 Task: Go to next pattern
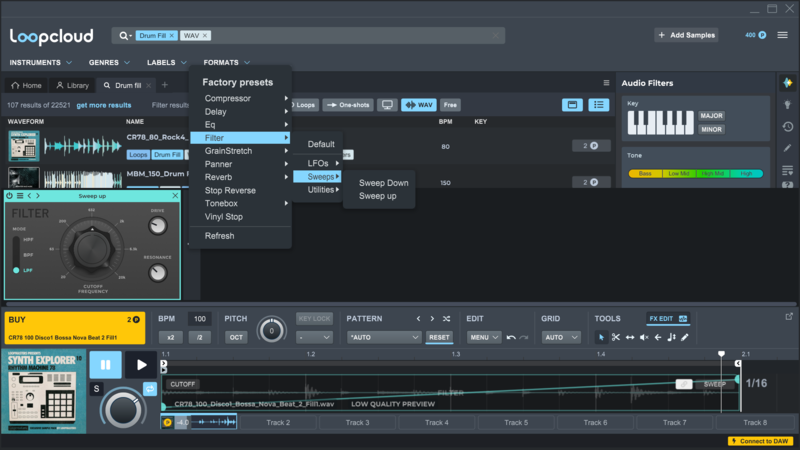click(432, 318)
